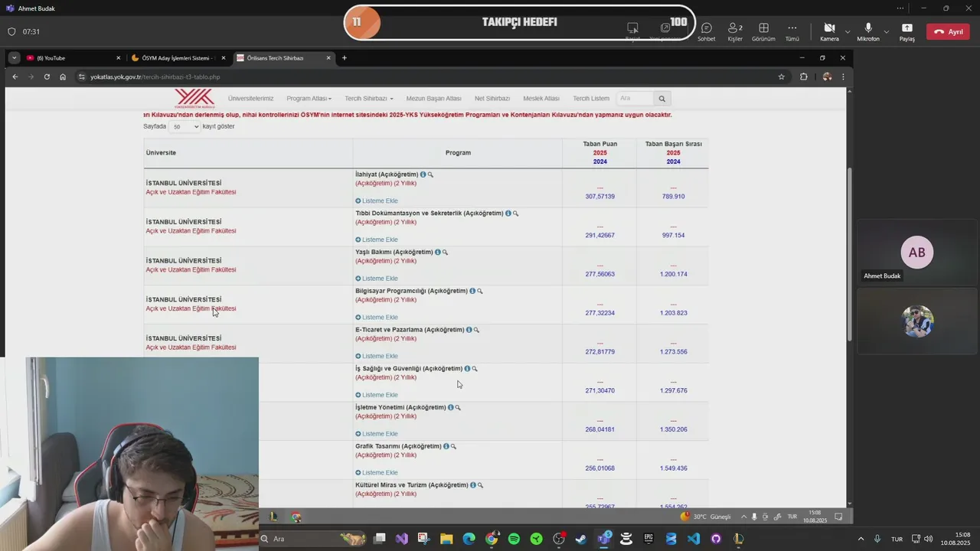Leave the meeting with the Ayrıl button

[x=948, y=31]
